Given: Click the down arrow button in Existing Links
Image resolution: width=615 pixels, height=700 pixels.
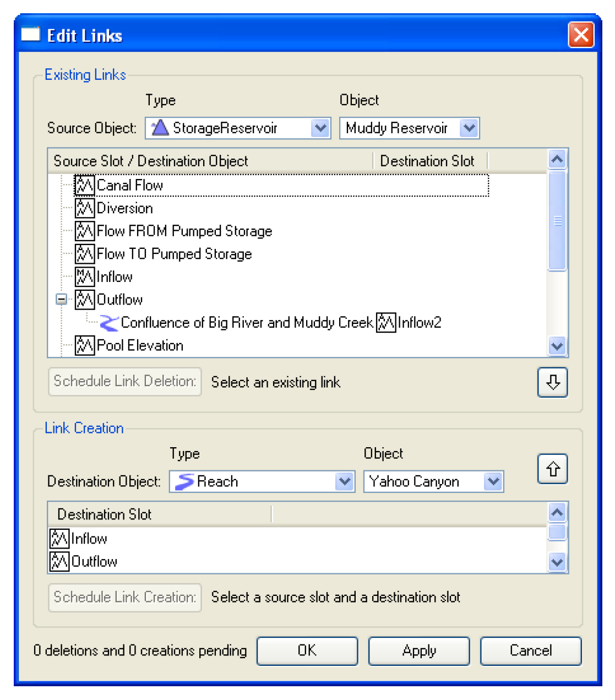Looking at the screenshot, I should coord(552,382).
